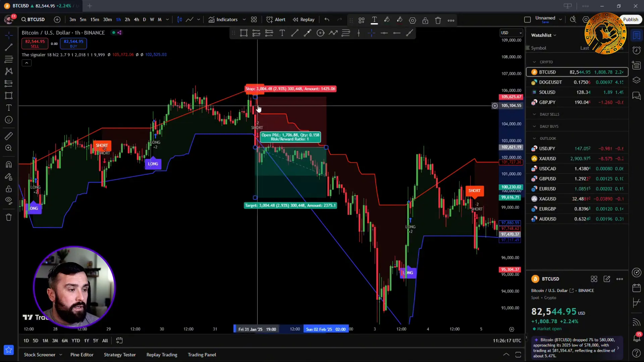The width and height of the screenshot is (644, 362).
Task: Collapse the indicator legend arrow
Action: click(x=26, y=63)
